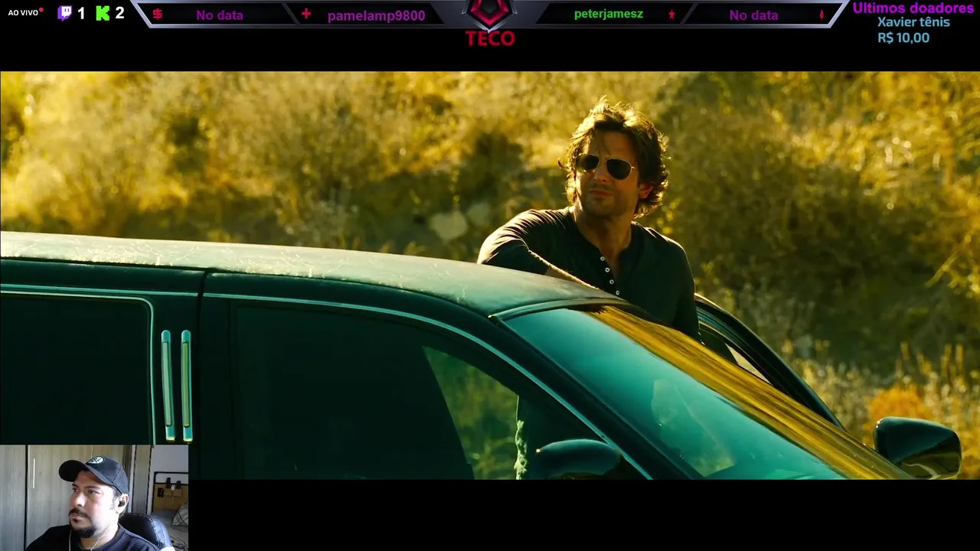Click 'No data' beside the droplet icon
Image resolution: width=980 pixels, height=551 pixels.
(753, 15)
